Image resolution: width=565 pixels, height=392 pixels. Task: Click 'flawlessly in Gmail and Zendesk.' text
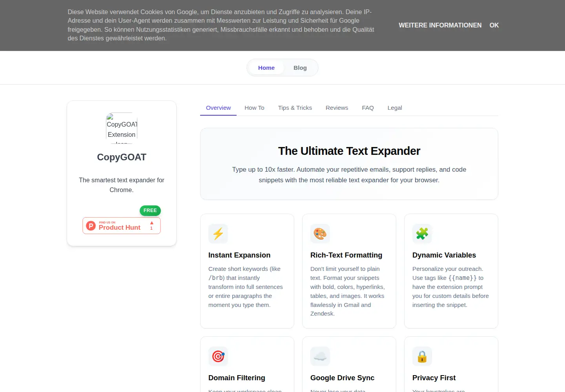341,309
